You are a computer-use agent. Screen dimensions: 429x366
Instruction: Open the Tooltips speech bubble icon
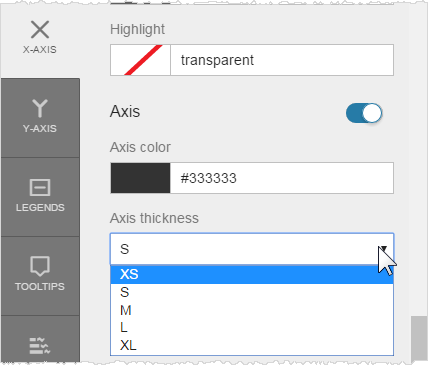(x=40, y=266)
